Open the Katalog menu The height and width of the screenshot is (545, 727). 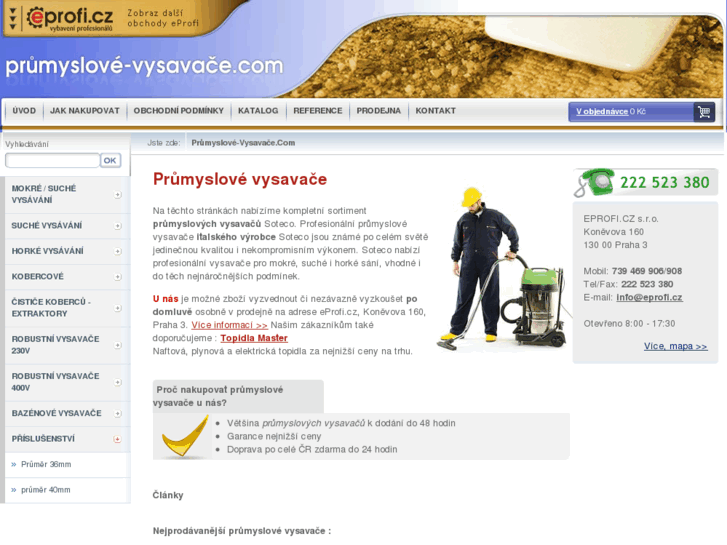tap(258, 111)
